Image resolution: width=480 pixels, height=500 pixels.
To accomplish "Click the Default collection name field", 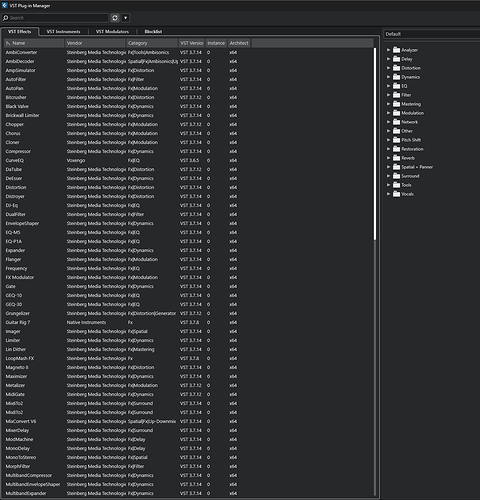I will click(x=432, y=34).
